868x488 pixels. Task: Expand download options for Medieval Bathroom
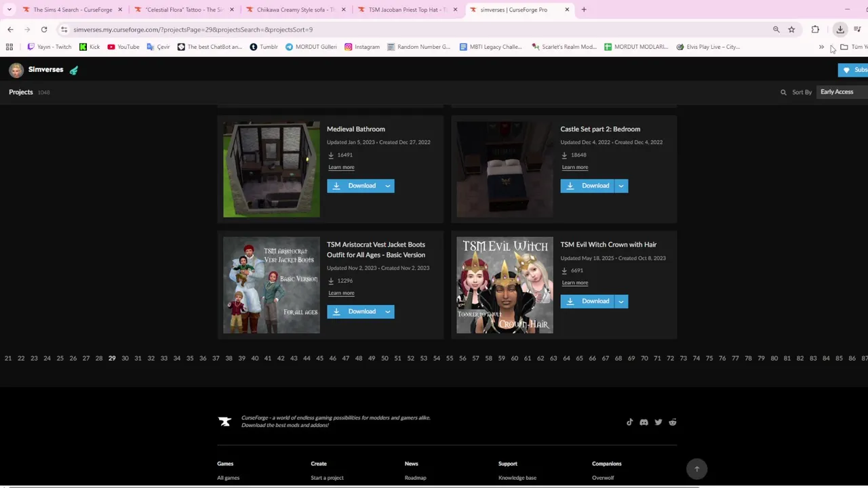click(x=388, y=186)
